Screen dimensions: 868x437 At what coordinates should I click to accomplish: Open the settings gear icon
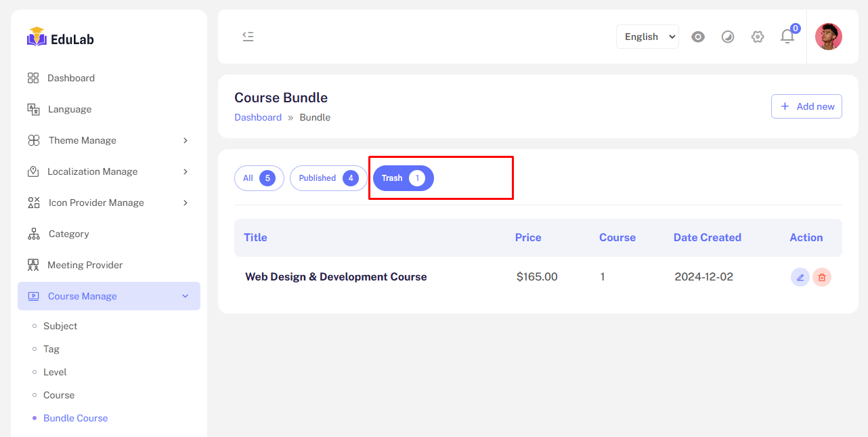(x=758, y=37)
